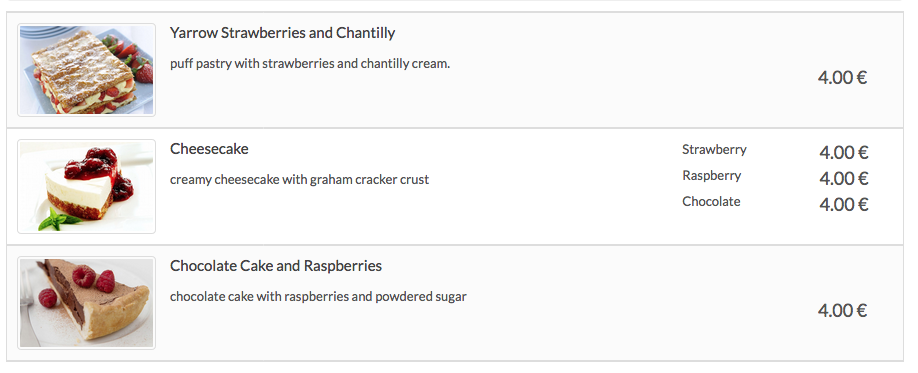Select the Strawberry cheesecake option
Image resolution: width=918 pixels, height=373 pixels.
(714, 150)
